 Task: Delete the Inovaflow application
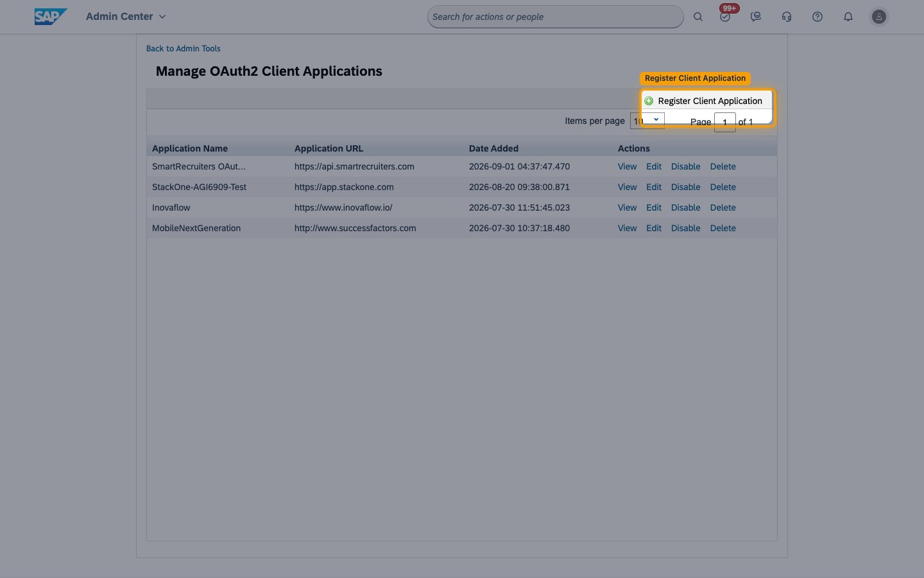click(x=723, y=207)
